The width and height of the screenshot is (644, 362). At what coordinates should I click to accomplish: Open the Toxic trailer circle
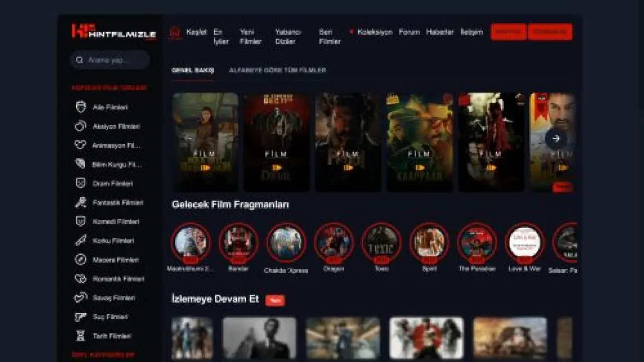click(x=381, y=243)
